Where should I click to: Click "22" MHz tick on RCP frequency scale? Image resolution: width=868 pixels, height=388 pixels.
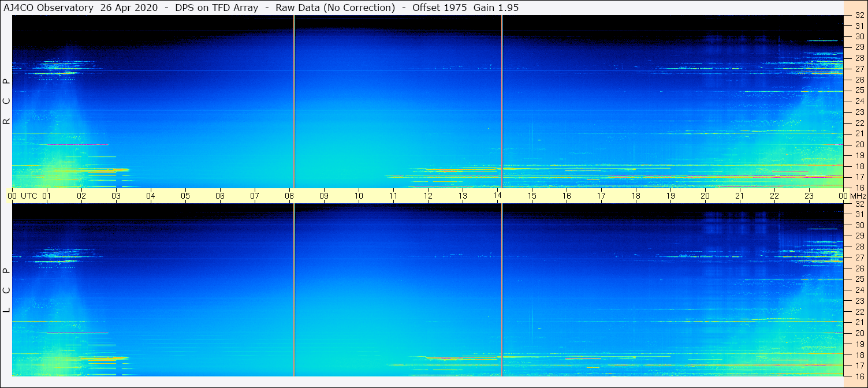point(859,123)
